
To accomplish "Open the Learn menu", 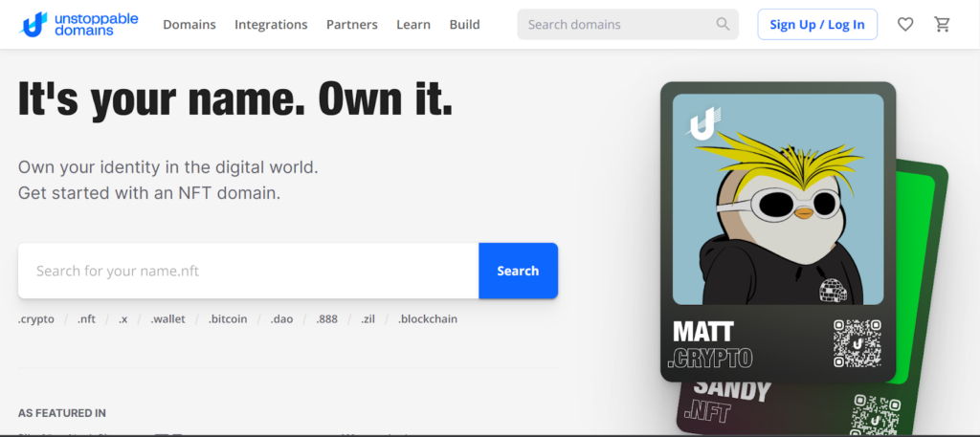I will 413,24.
